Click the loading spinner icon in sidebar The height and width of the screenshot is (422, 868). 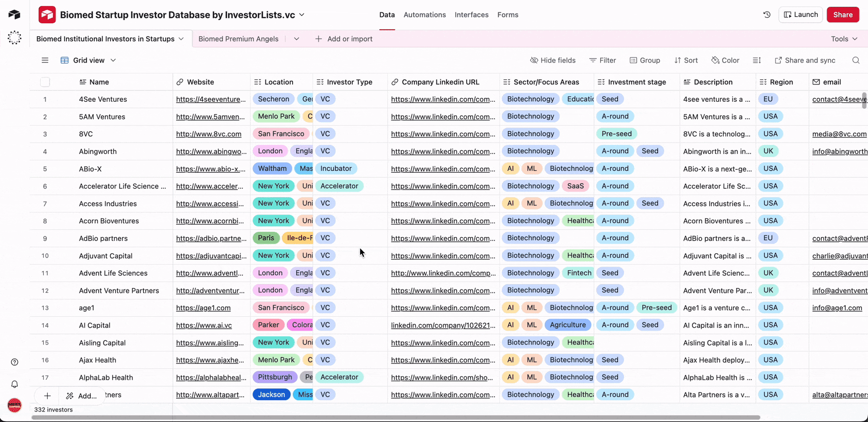[14, 38]
